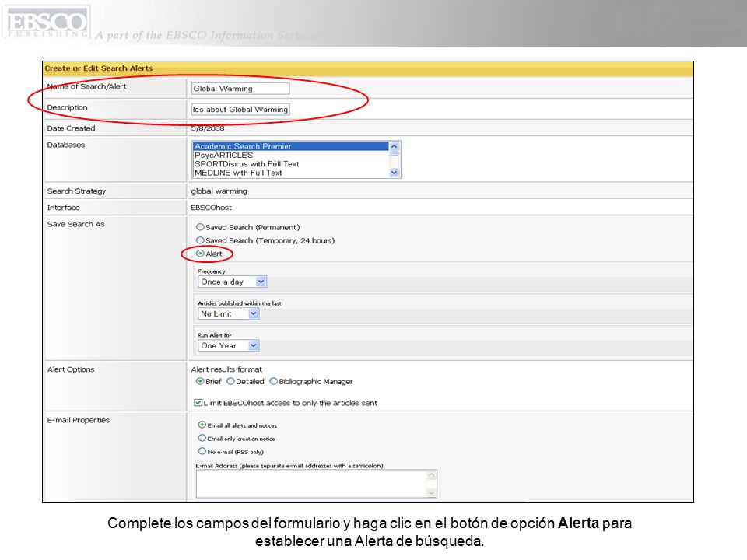The height and width of the screenshot is (560, 747).
Task: Select Saved Search (Permanent) radio button
Action: point(200,227)
